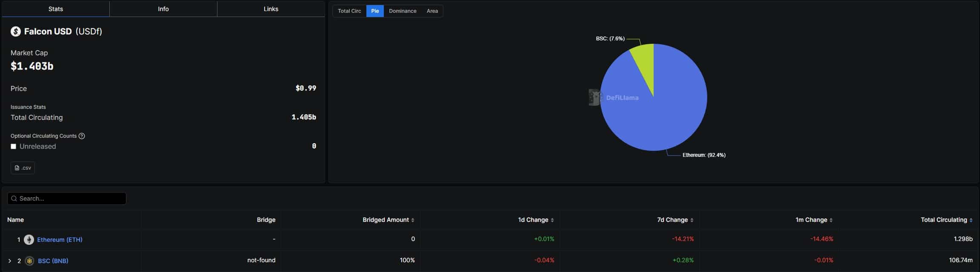Sort by 1d Change arrows icon
Screen dimensions: 980x272
point(552,220)
